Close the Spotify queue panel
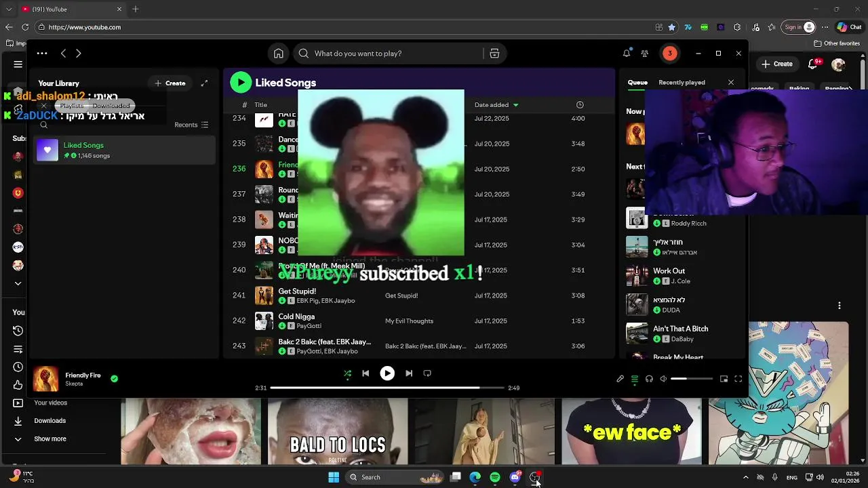 [x=730, y=83]
